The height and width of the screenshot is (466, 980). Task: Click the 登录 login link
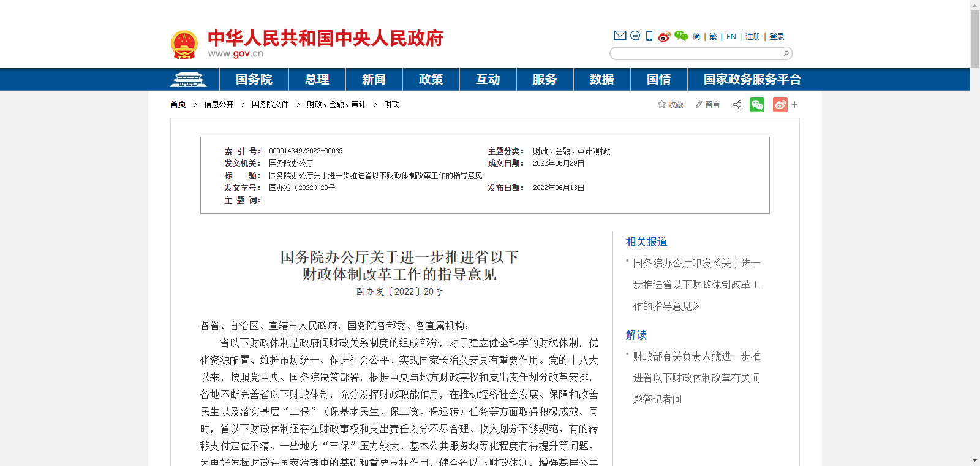click(x=777, y=37)
